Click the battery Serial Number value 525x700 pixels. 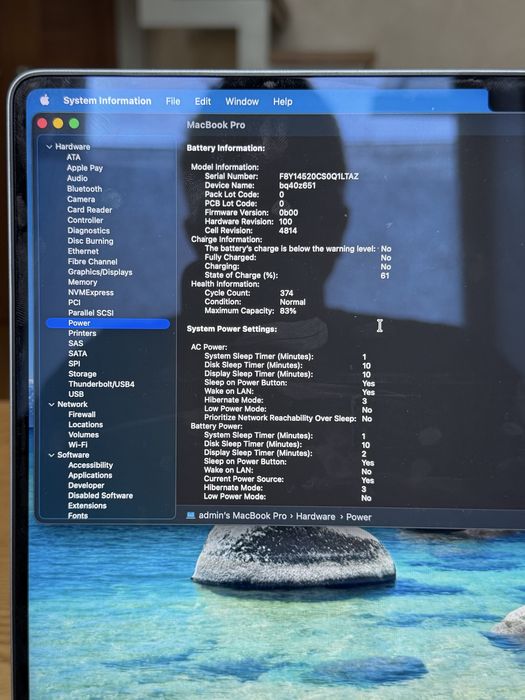point(319,176)
